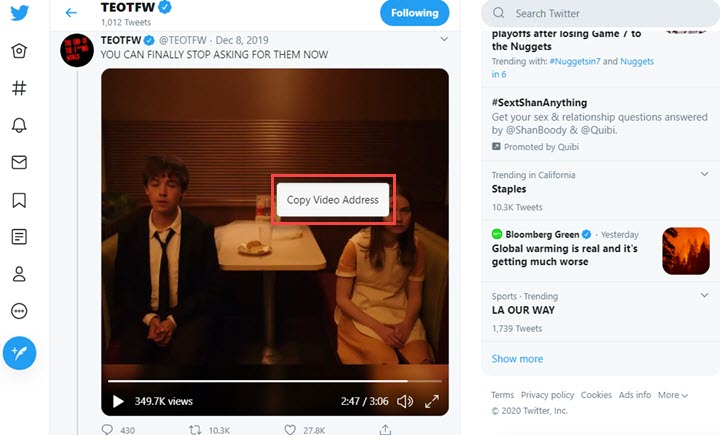Image resolution: width=720 pixels, height=435 pixels.
Task: Open Notifications bell icon
Action: tap(19, 125)
